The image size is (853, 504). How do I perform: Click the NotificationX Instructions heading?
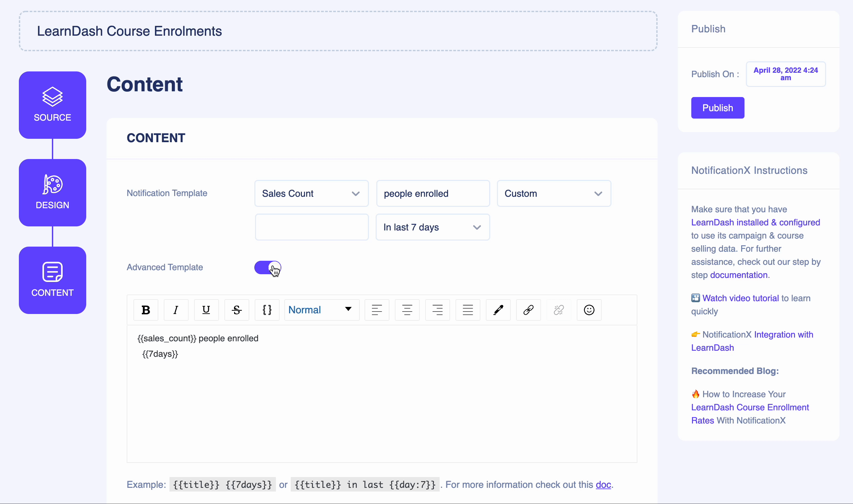coord(749,170)
